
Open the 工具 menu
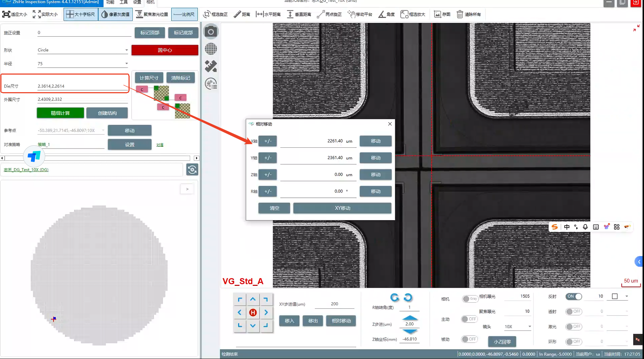123,2
